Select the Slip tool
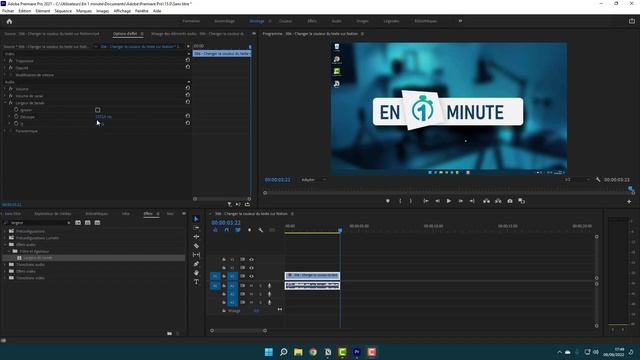The height and width of the screenshot is (360, 640). [x=196, y=255]
